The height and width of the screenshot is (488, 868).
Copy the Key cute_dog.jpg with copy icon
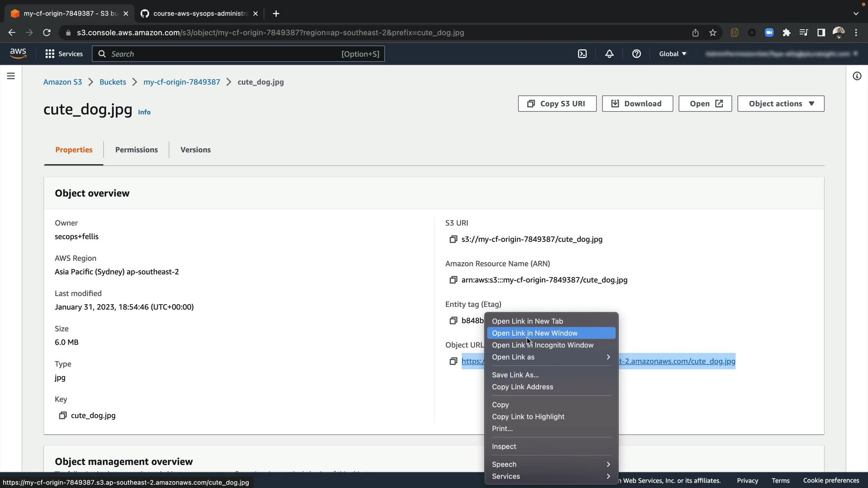pos(63,415)
